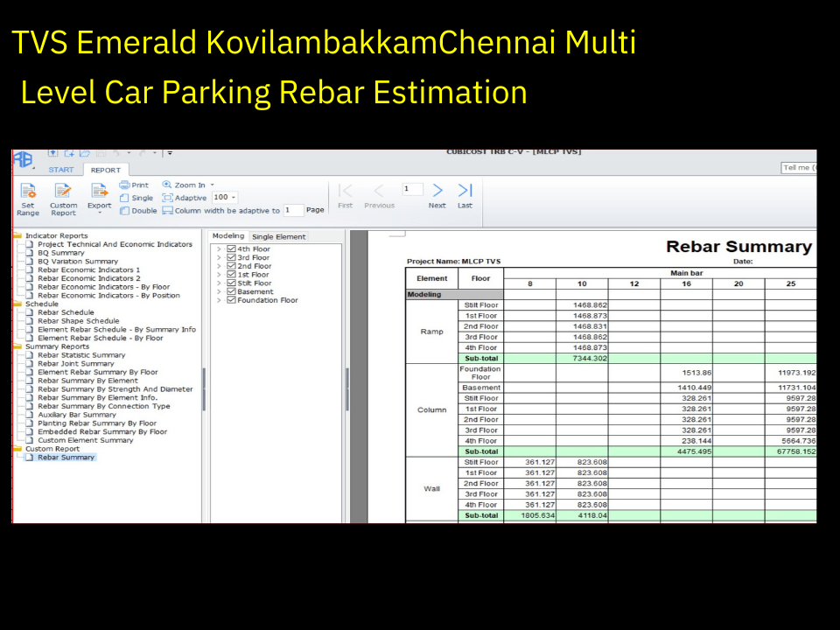
Task: Uncheck the 2nd Floor checkbox
Action: [231, 266]
